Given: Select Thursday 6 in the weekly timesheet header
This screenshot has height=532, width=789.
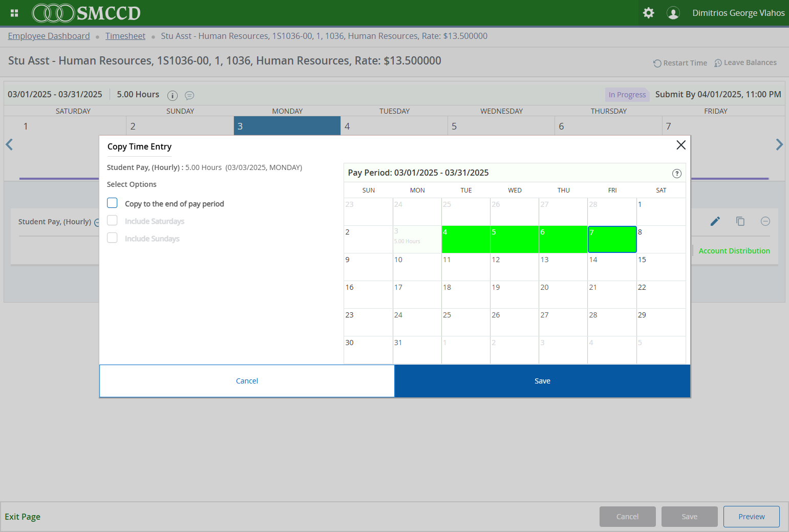Looking at the screenshot, I should tap(608, 126).
